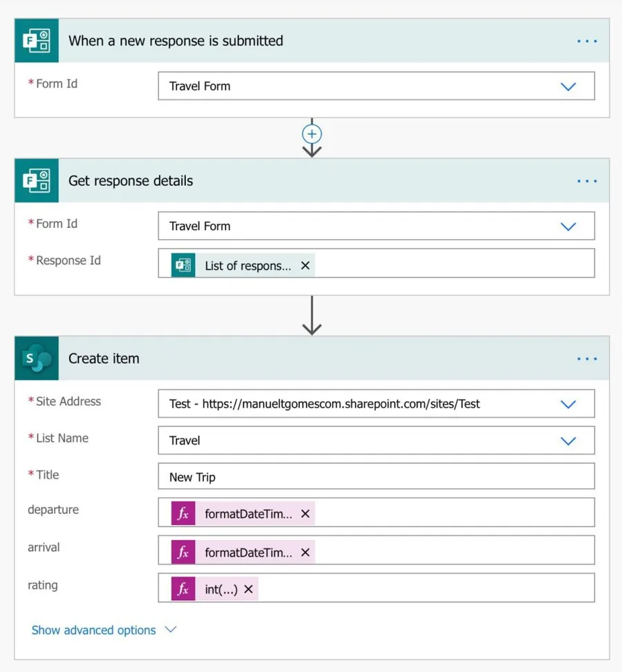Open the List Name dropdown showing Travel
Screen dimensions: 622x672
pyautogui.click(x=568, y=441)
